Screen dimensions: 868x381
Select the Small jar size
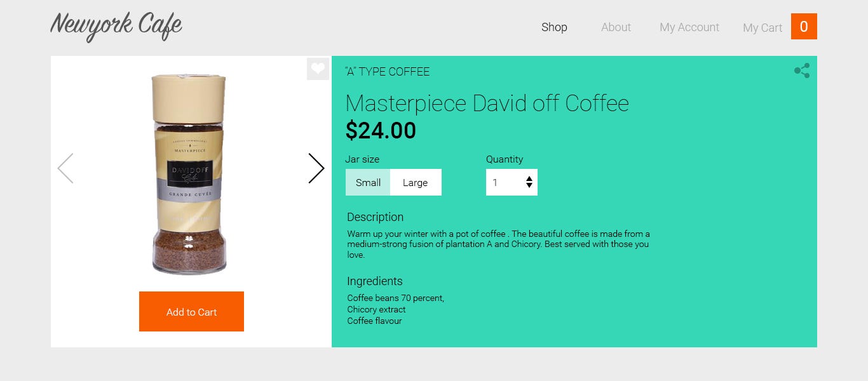click(x=368, y=183)
